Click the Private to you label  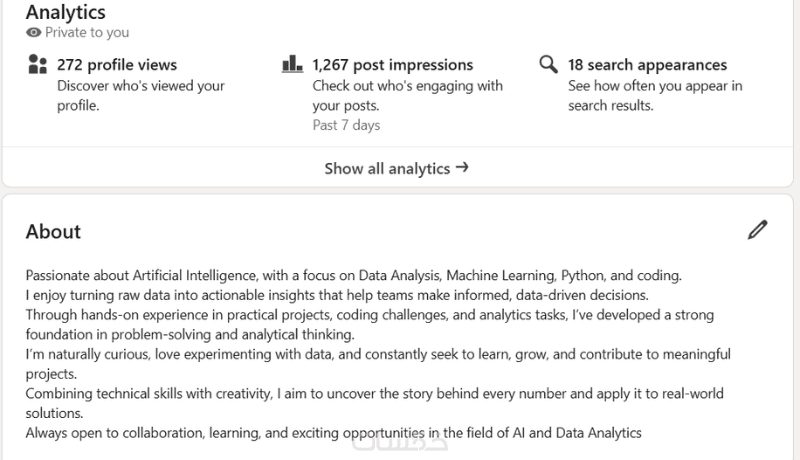[87, 33]
